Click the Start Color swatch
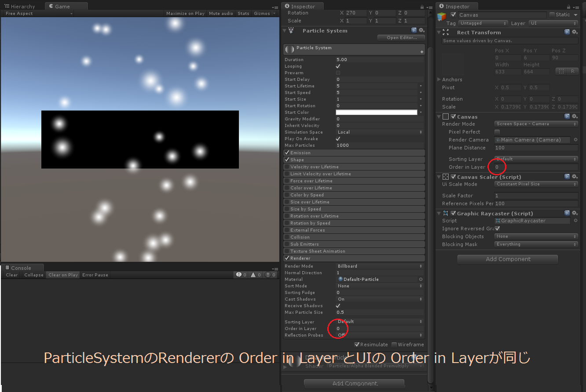 [x=377, y=112]
